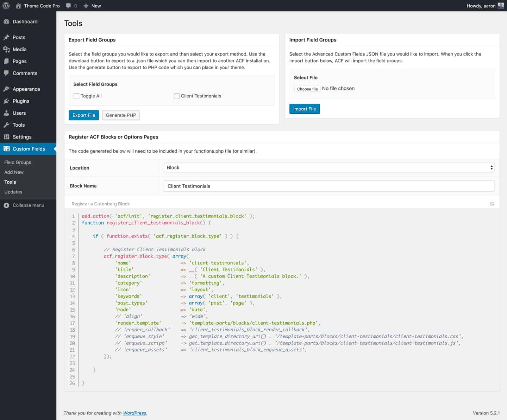Open the Field Groups submenu item
Viewport: 507px width, 420px height.
point(18,162)
